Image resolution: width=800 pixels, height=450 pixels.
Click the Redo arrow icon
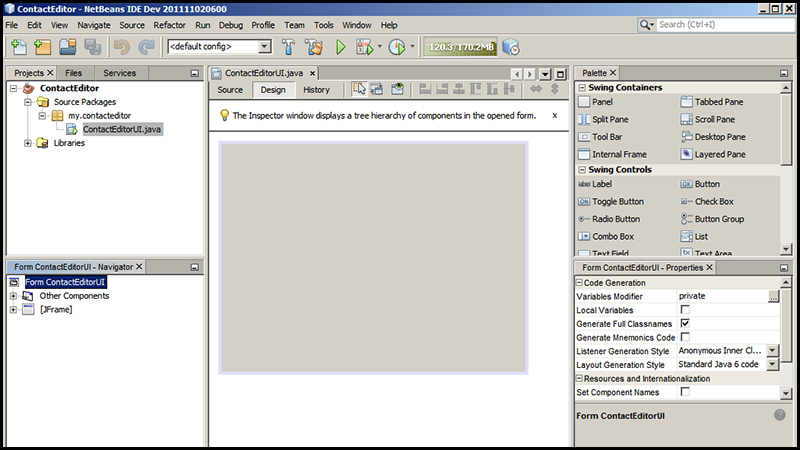[146, 47]
